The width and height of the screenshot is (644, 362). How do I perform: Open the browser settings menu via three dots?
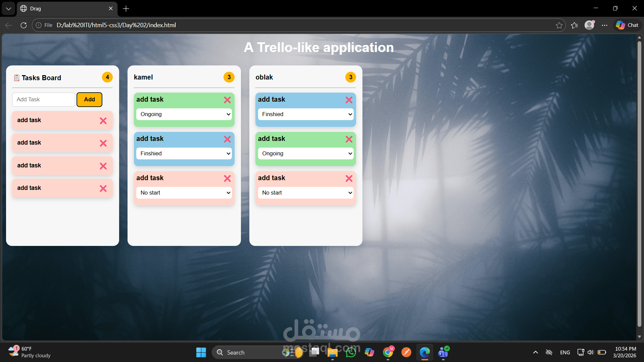point(605,25)
